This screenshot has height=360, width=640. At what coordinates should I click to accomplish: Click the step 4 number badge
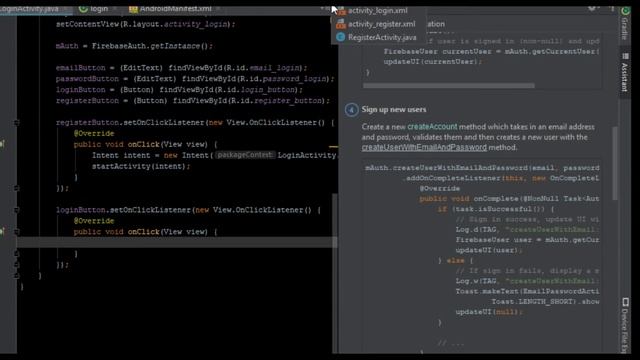coord(351,110)
